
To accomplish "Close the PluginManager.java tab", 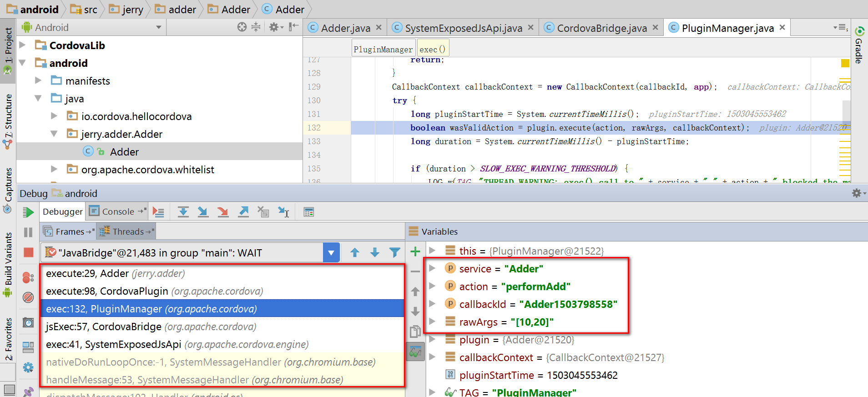I will pos(782,27).
